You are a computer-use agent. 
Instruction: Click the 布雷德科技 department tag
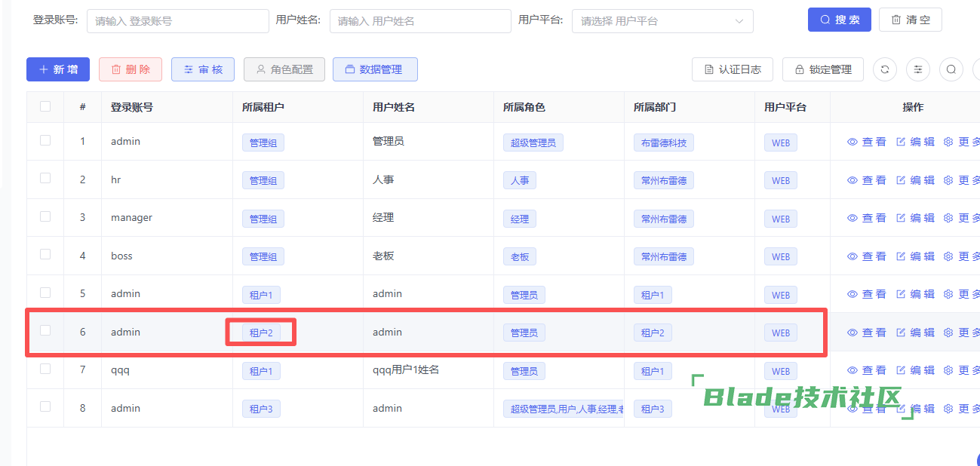[664, 143]
